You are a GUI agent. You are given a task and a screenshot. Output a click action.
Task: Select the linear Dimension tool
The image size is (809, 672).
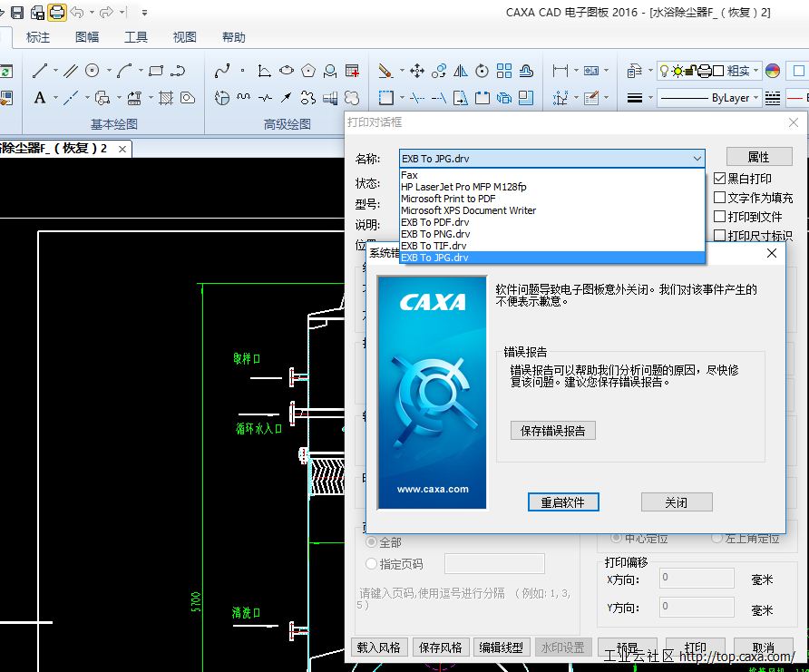tap(560, 71)
